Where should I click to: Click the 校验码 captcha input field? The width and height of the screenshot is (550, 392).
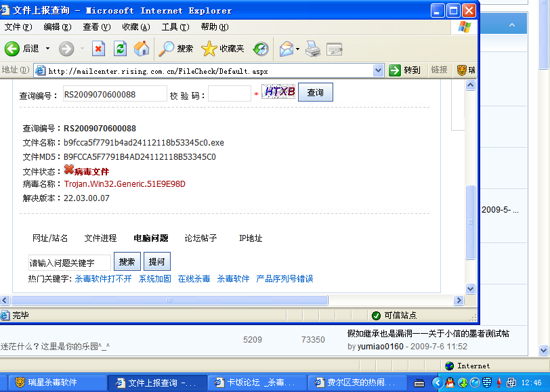(x=230, y=94)
